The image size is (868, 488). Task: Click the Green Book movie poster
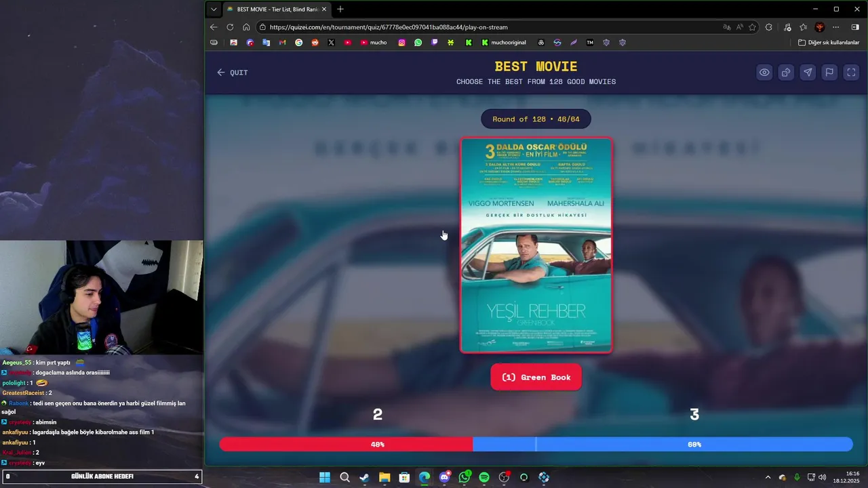point(536,245)
